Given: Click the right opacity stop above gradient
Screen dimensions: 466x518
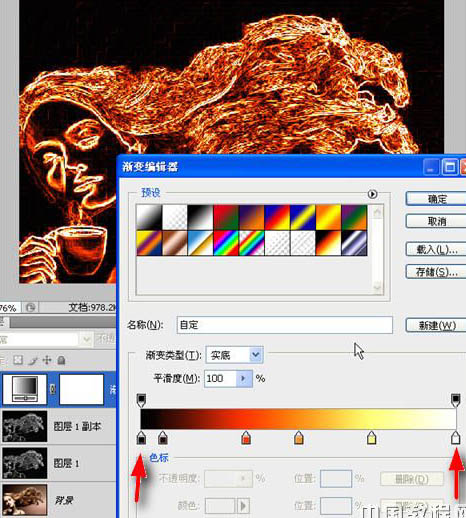Looking at the screenshot, I should (455, 400).
